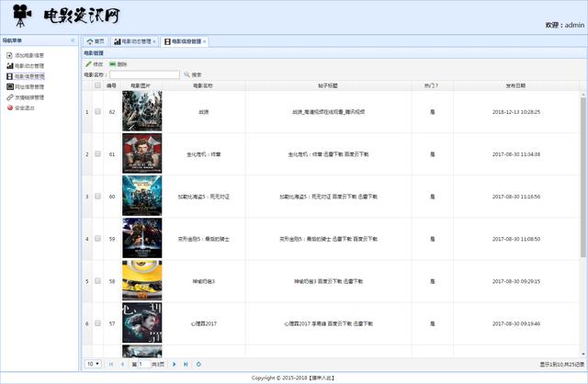The image size is (588, 384).
Task: Click the date cell 2017-08-30 11:34:38
Action: tap(516, 154)
